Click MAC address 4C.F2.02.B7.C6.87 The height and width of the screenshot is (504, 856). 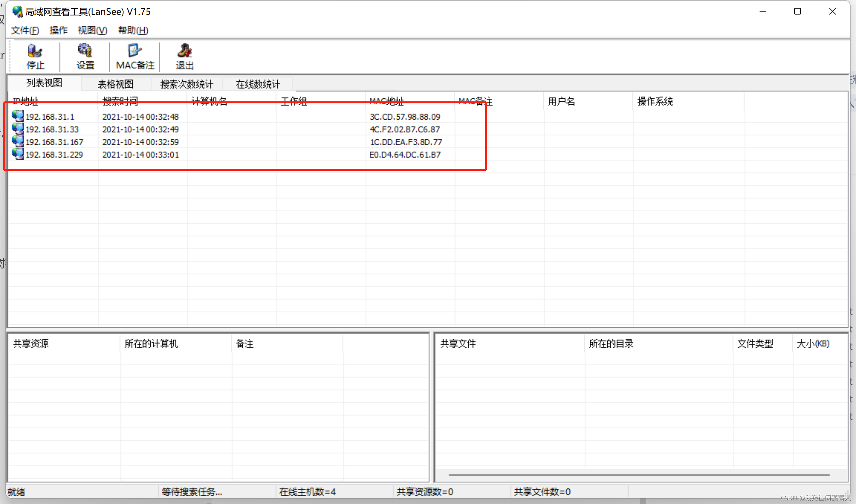pyautogui.click(x=405, y=129)
